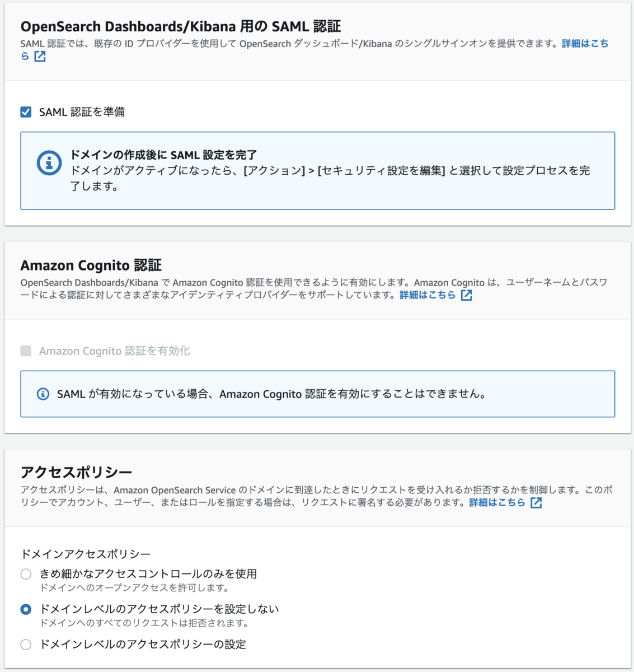The height and width of the screenshot is (672, 634).
Task: Choose ドメインレベルのアクセスポリシーの設定 option
Action: 25,645
